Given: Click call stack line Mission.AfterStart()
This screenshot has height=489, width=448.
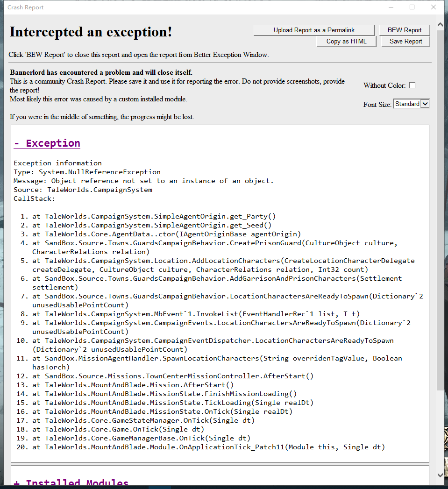Looking at the screenshot, I should (x=133, y=385).
